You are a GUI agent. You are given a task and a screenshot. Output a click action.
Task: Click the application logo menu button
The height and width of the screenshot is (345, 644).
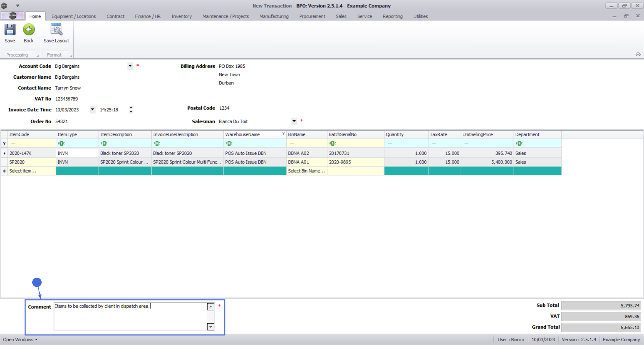coord(12,16)
